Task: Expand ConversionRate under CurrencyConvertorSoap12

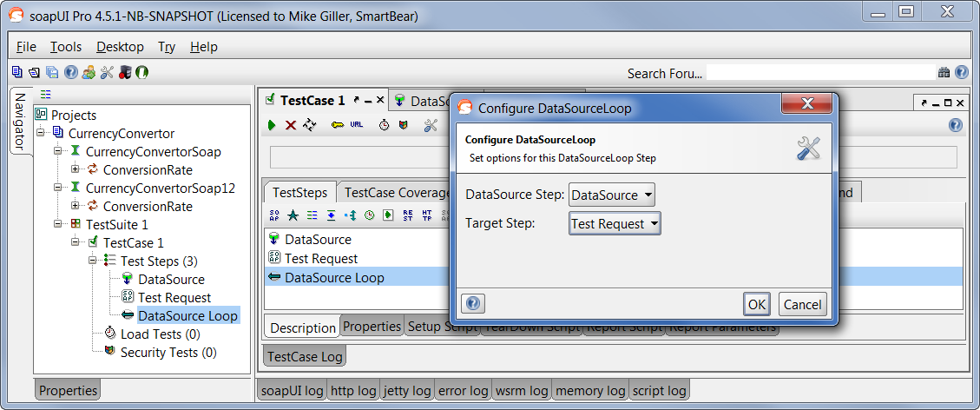Action: 76,206
